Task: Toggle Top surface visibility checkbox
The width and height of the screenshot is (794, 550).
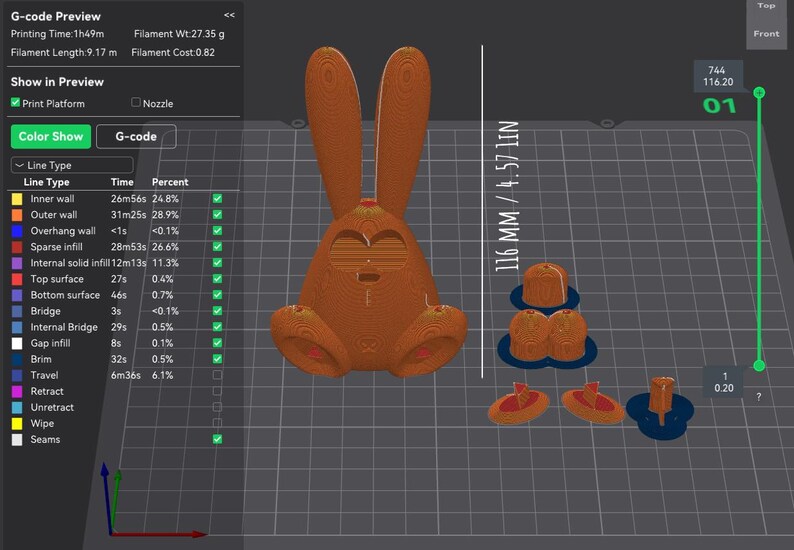Action: pyautogui.click(x=217, y=279)
